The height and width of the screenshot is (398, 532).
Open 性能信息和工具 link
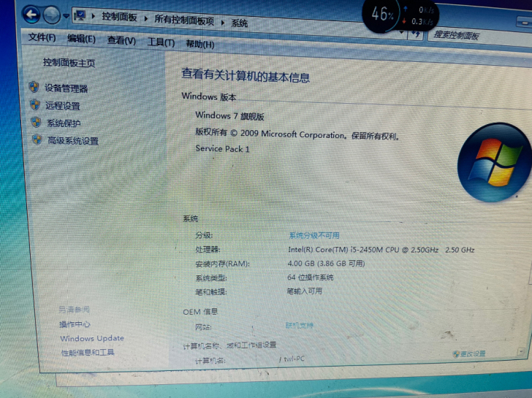tap(88, 353)
